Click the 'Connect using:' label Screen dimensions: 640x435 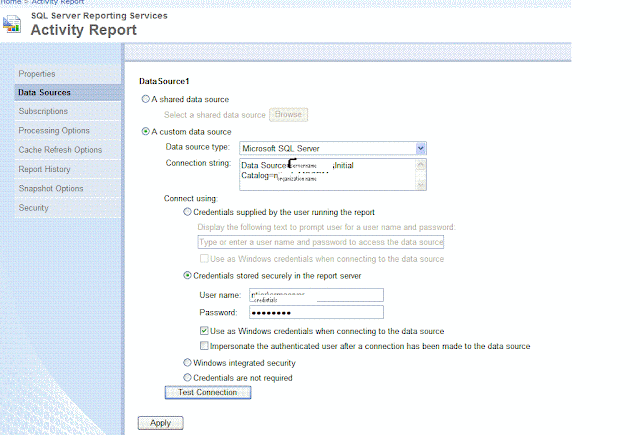[191, 198]
